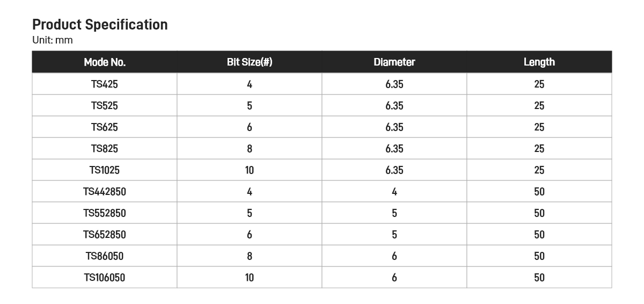Image resolution: width=644 pixels, height=304 pixels.
Task: Select the length value in TS106050 row
Action: [x=539, y=278]
